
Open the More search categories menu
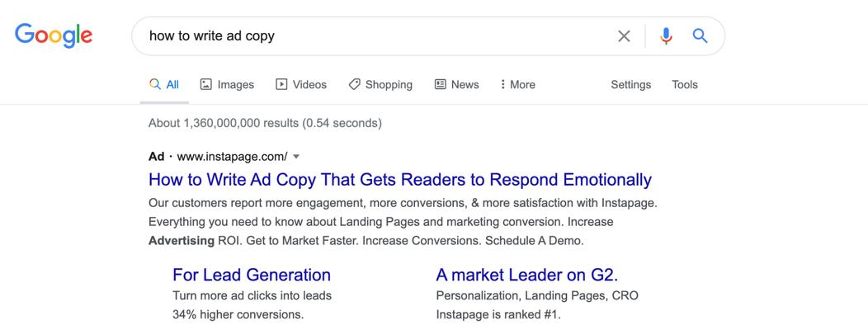click(x=517, y=84)
